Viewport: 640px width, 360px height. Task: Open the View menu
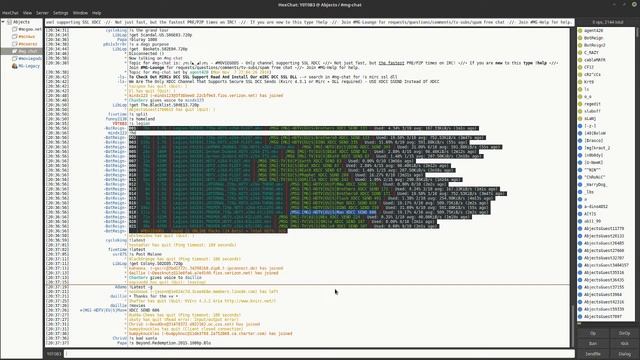coord(27,13)
